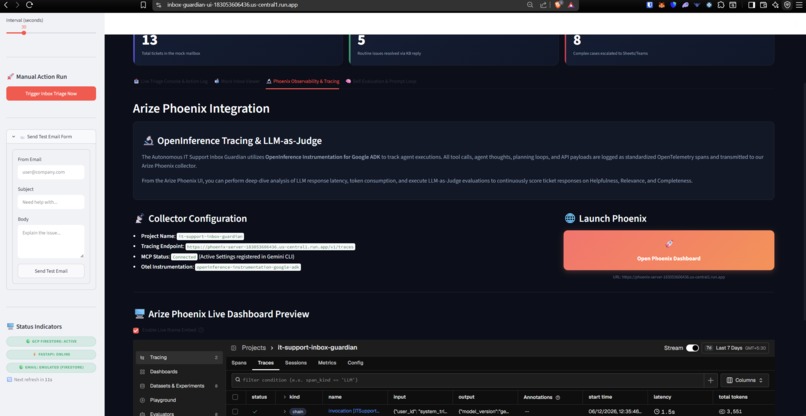Image resolution: width=806 pixels, height=416 pixels.
Task: Click the filter condition search field
Action: tap(467, 380)
